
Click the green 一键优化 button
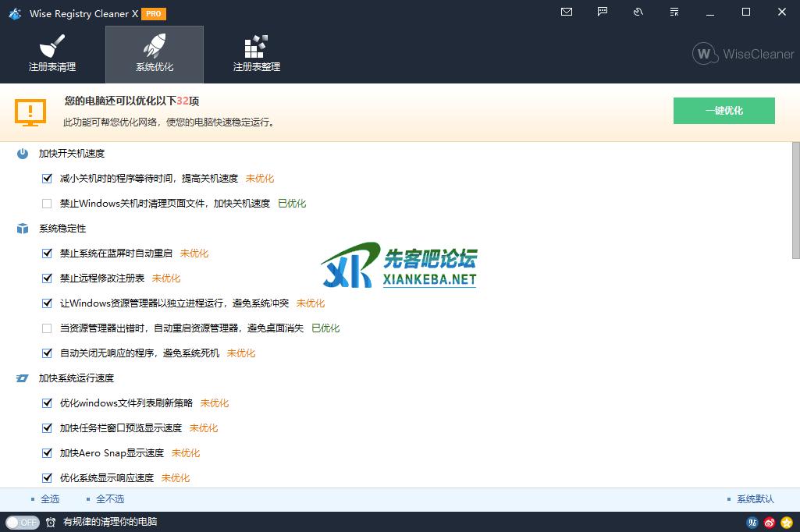point(724,111)
